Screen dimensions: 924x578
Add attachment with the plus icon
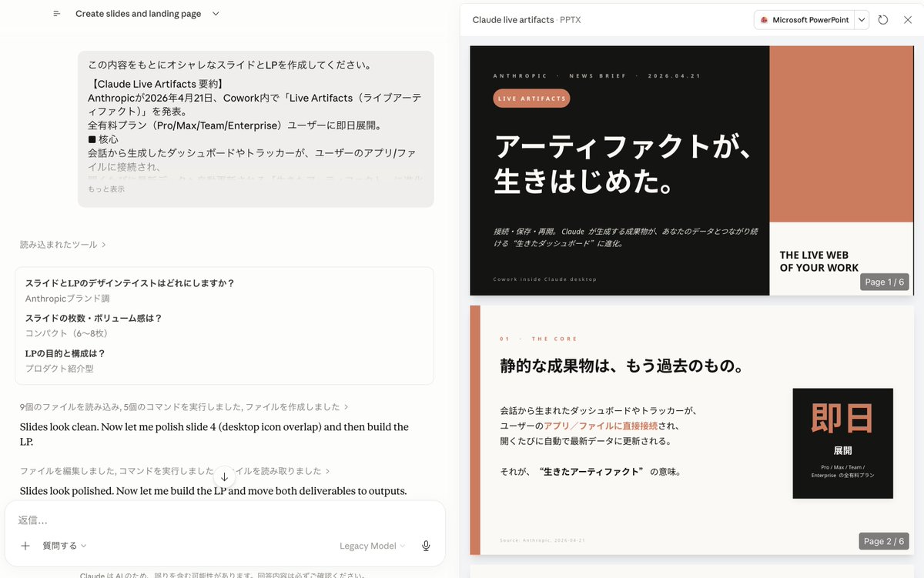point(25,546)
